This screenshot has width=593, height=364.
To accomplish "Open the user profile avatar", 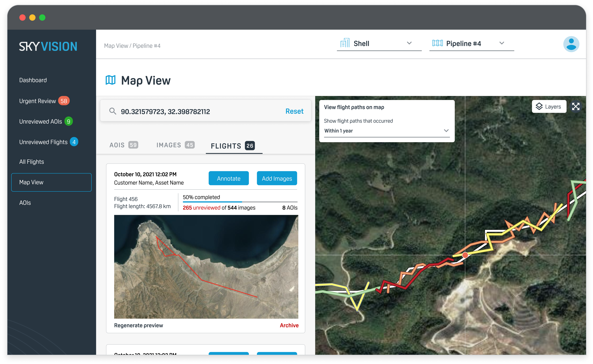I will 571,44.
